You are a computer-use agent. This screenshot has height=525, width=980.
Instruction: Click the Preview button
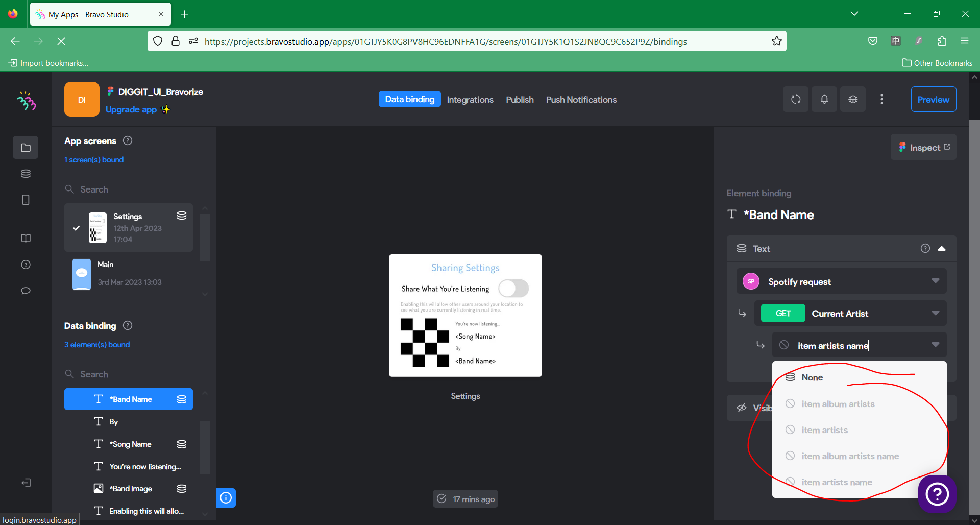point(934,99)
